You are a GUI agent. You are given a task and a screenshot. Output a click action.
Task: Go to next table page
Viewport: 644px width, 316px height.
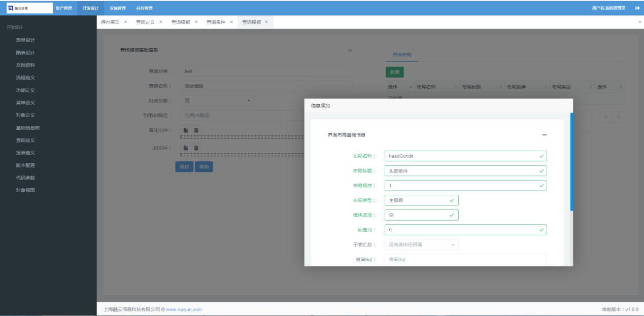[x=619, y=117]
